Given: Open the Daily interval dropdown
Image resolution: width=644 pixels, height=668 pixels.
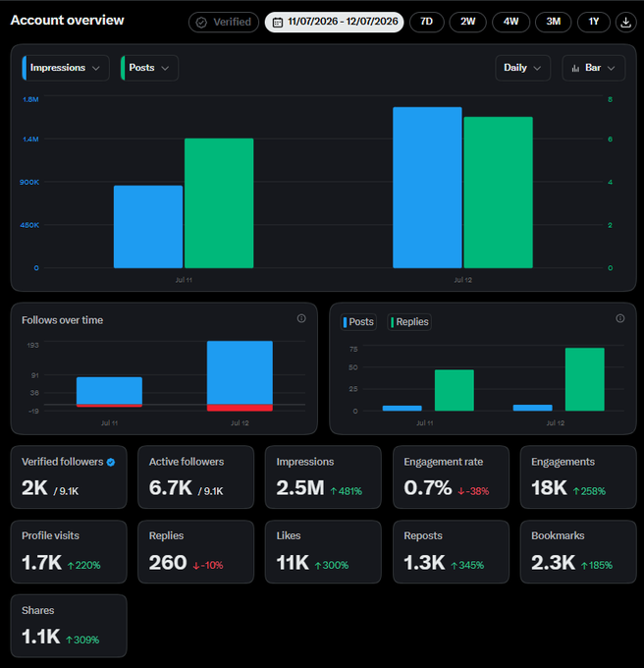Looking at the screenshot, I should pyautogui.click(x=522, y=68).
